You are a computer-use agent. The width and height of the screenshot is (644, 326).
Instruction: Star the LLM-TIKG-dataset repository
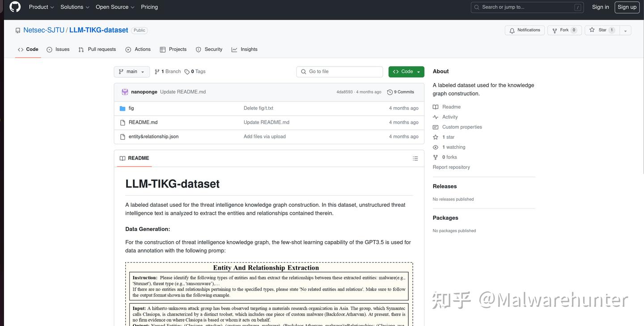[x=602, y=30]
